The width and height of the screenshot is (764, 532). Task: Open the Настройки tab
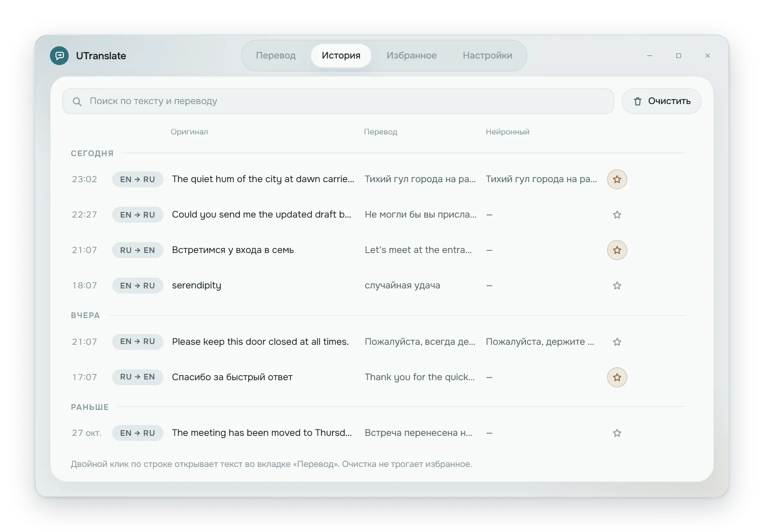coord(487,56)
